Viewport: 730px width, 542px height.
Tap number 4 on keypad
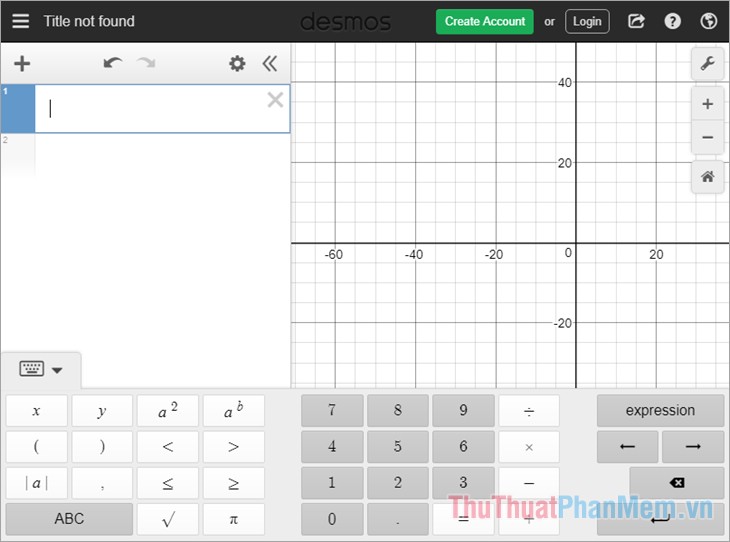[x=332, y=447]
